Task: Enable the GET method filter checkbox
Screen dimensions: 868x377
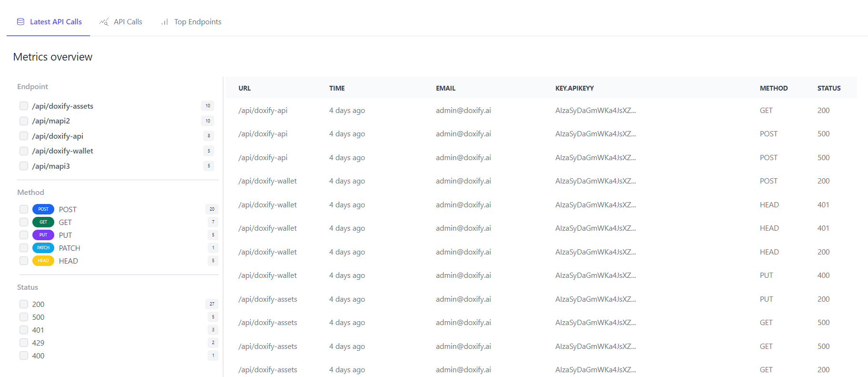Action: pyautogui.click(x=24, y=222)
